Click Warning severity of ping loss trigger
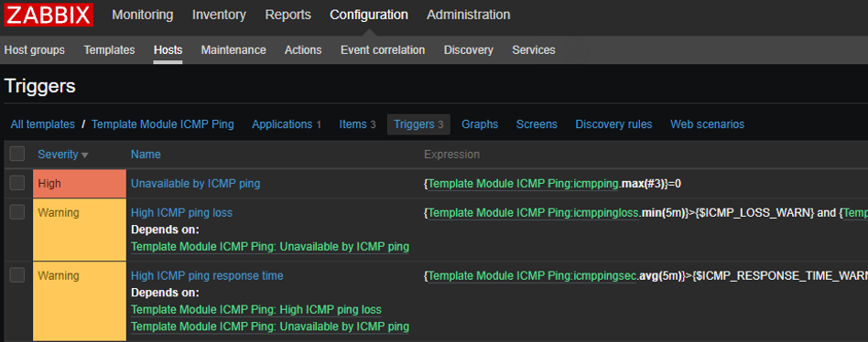The height and width of the screenshot is (342, 868). point(80,230)
